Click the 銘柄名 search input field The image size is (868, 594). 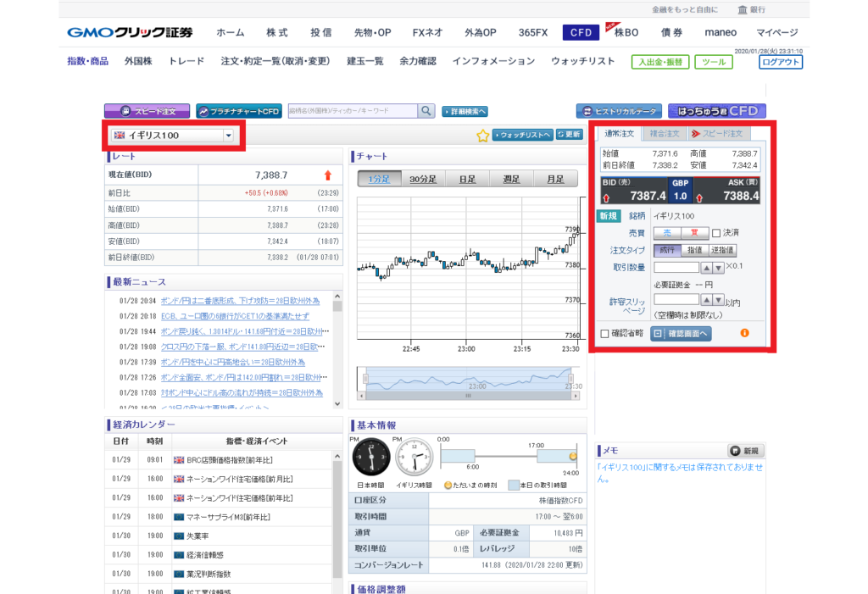[353, 111]
